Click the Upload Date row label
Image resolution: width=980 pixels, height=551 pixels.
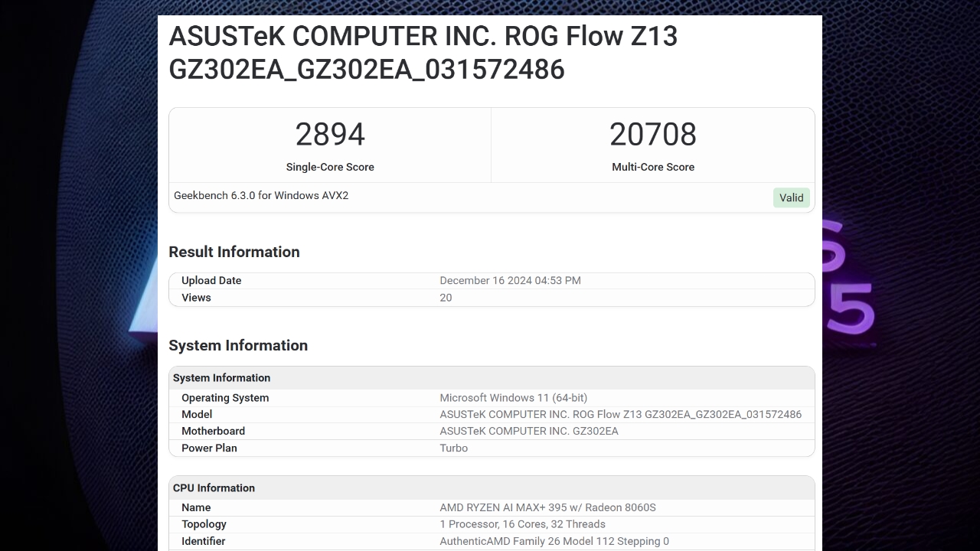click(x=211, y=281)
